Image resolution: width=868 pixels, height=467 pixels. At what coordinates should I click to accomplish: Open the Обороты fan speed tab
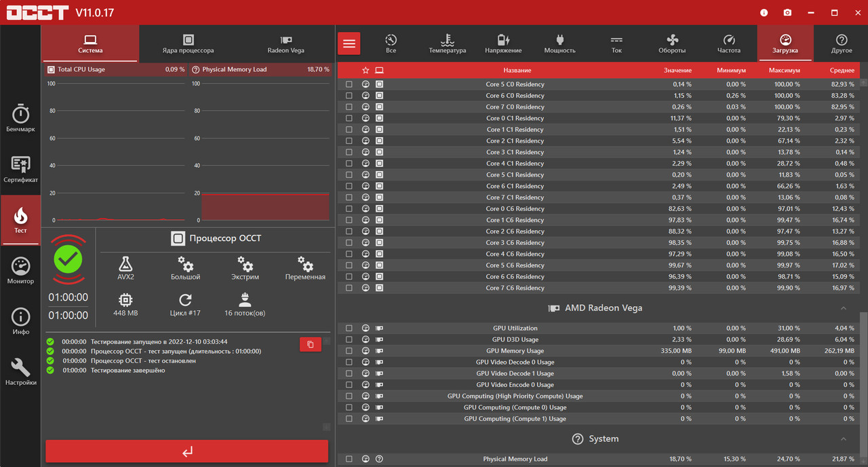click(672, 43)
